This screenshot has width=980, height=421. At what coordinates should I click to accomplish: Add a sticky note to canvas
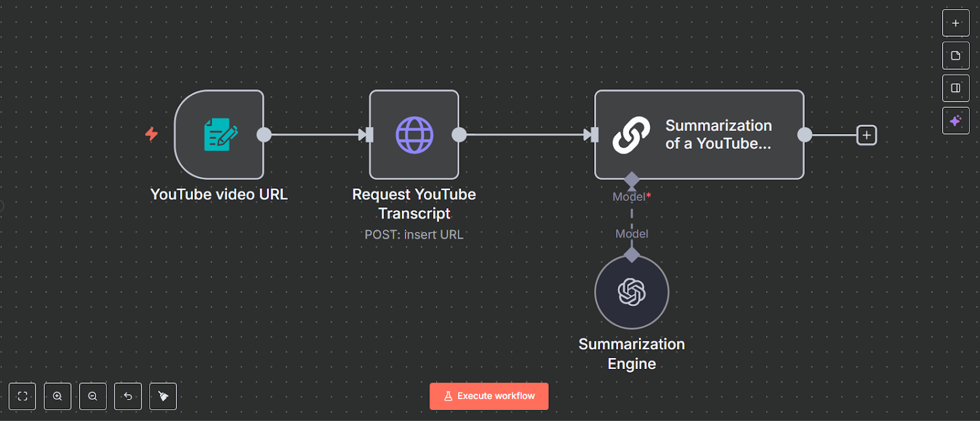click(x=956, y=56)
